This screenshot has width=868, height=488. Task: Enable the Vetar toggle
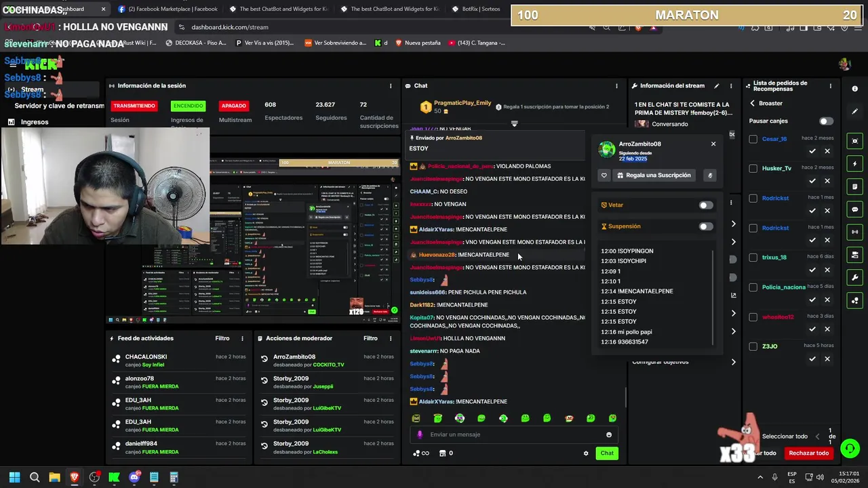pyautogui.click(x=706, y=205)
